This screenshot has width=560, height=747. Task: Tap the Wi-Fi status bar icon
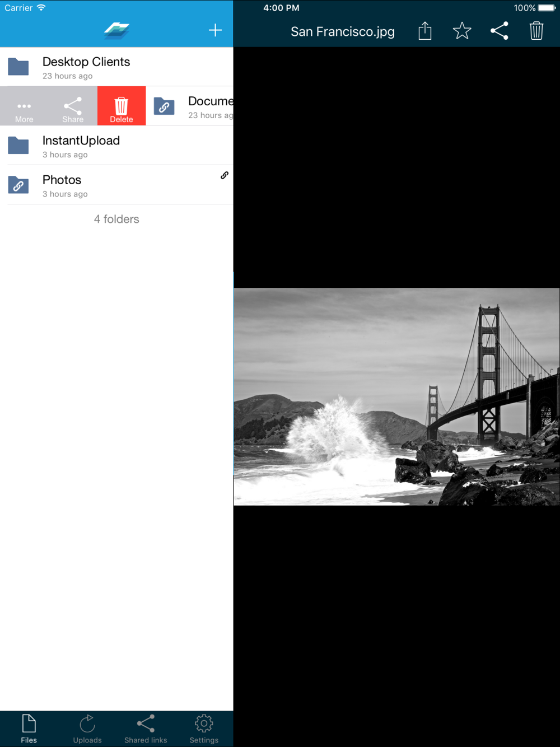coord(41,8)
